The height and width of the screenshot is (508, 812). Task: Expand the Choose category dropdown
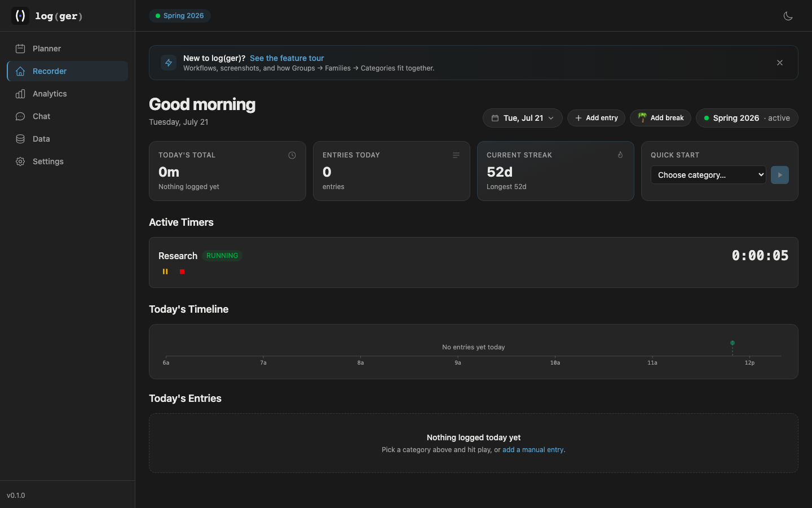708,175
